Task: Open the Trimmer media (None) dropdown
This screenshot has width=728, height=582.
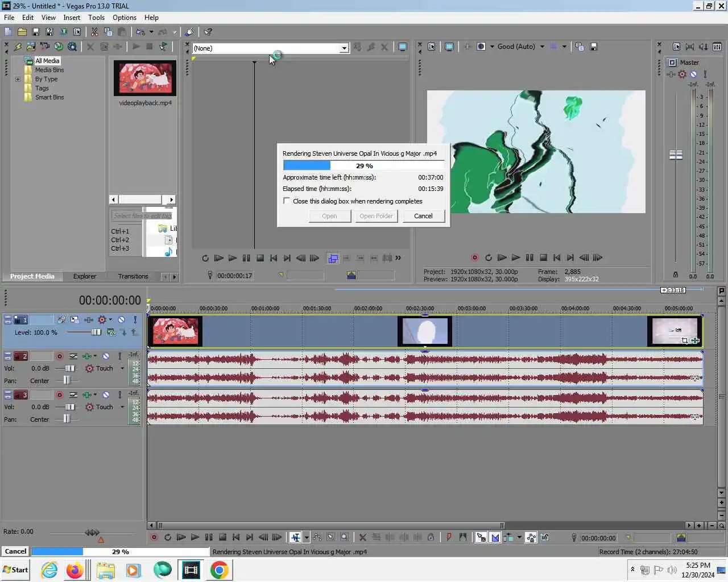Action: pos(344,48)
